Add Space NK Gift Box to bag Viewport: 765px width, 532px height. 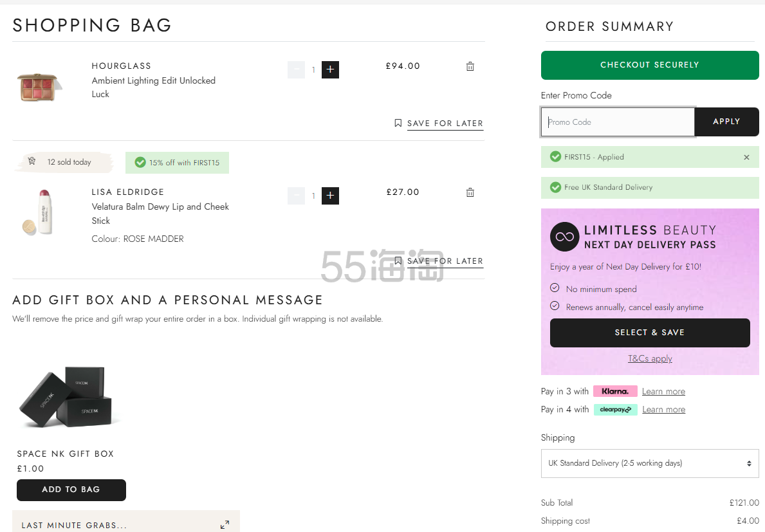pos(71,490)
